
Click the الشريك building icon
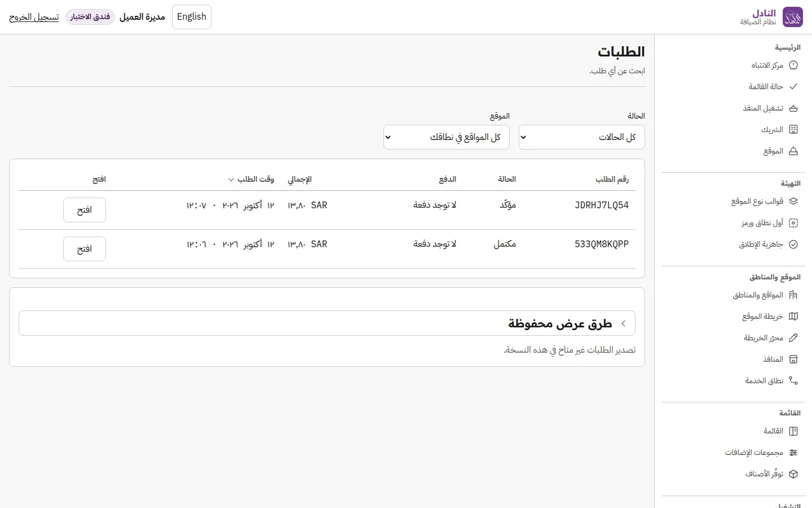793,130
